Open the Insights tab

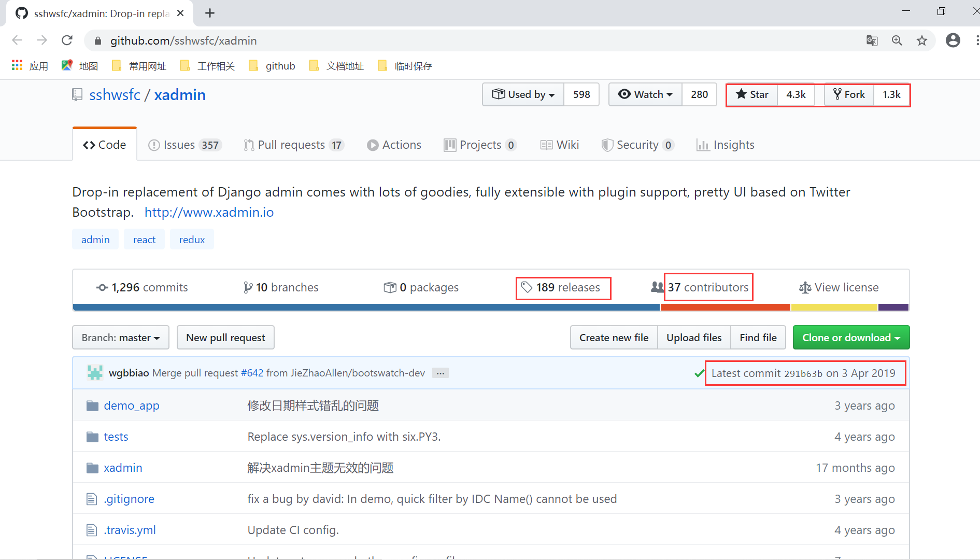pyautogui.click(x=726, y=145)
